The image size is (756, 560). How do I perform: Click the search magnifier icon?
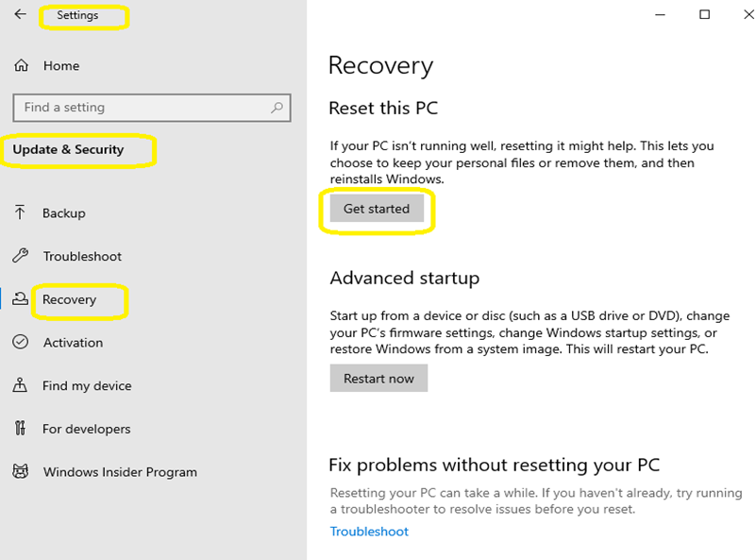(277, 108)
